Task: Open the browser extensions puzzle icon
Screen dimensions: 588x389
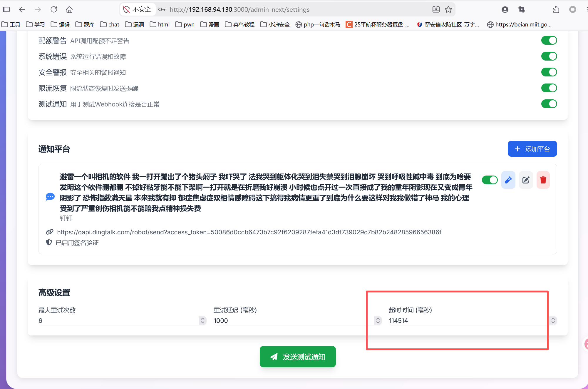Action: coord(556,9)
